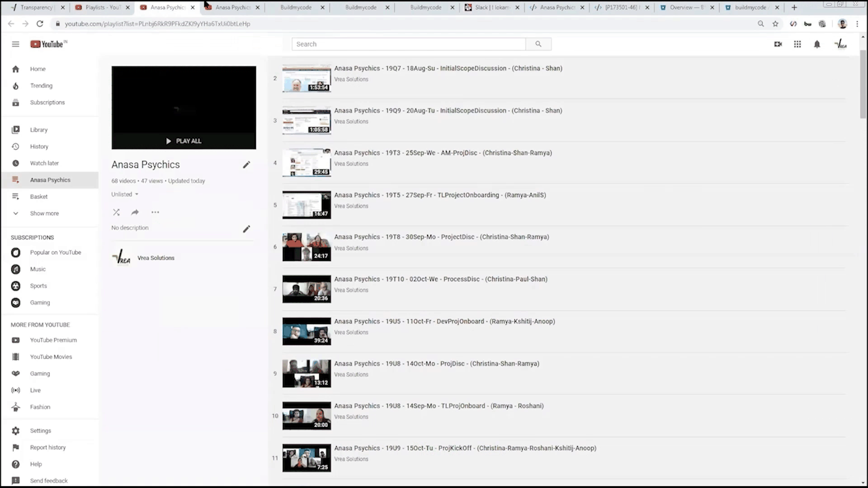Click the create video camera icon
The height and width of the screenshot is (488, 868).
[778, 44]
